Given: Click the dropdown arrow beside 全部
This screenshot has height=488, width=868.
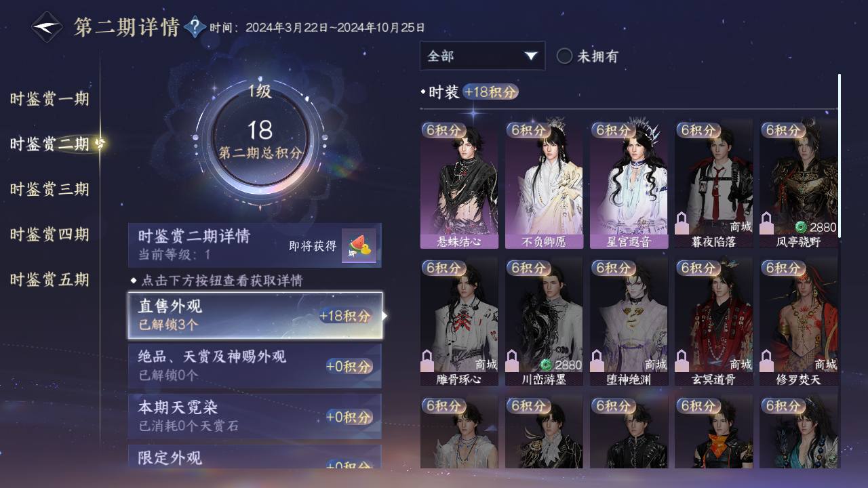Looking at the screenshot, I should point(530,56).
